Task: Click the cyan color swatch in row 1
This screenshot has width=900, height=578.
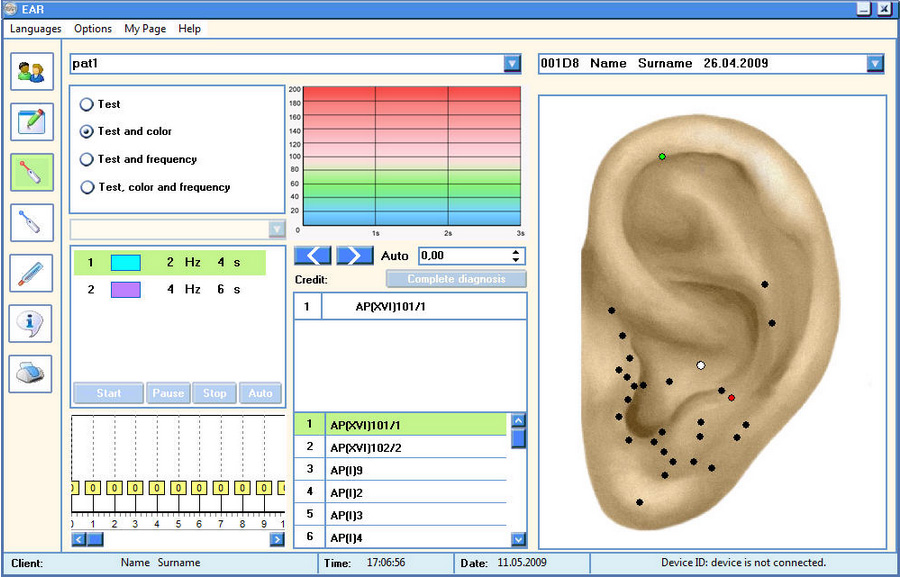Action: tap(126, 263)
